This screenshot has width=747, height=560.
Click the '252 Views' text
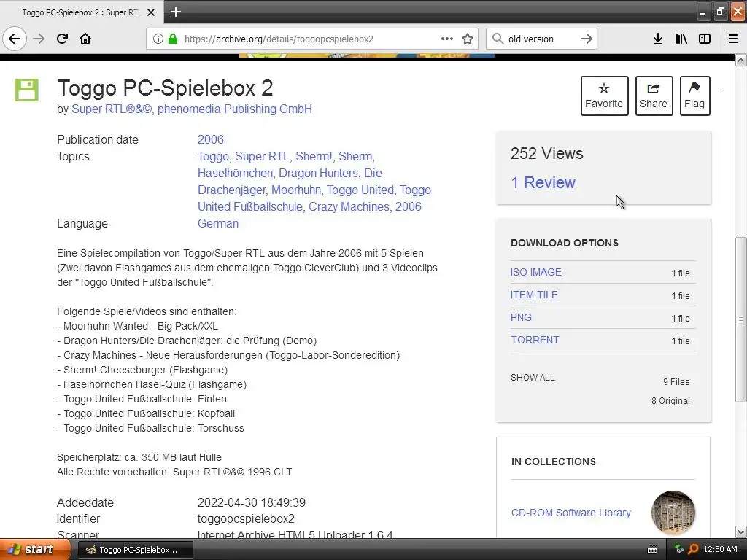tap(547, 153)
